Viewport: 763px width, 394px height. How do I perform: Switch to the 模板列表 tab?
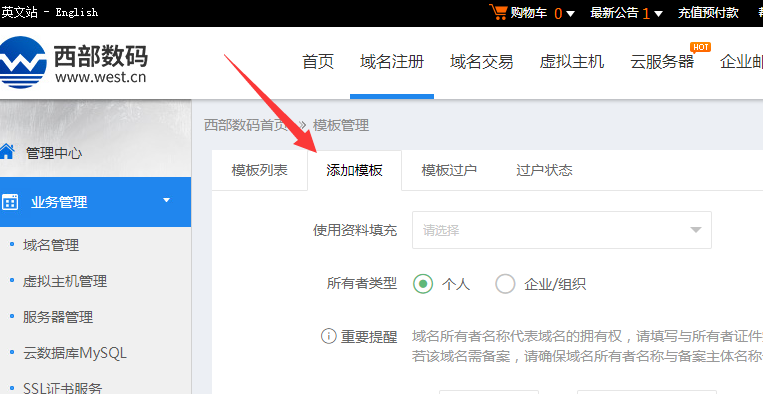tap(259, 170)
